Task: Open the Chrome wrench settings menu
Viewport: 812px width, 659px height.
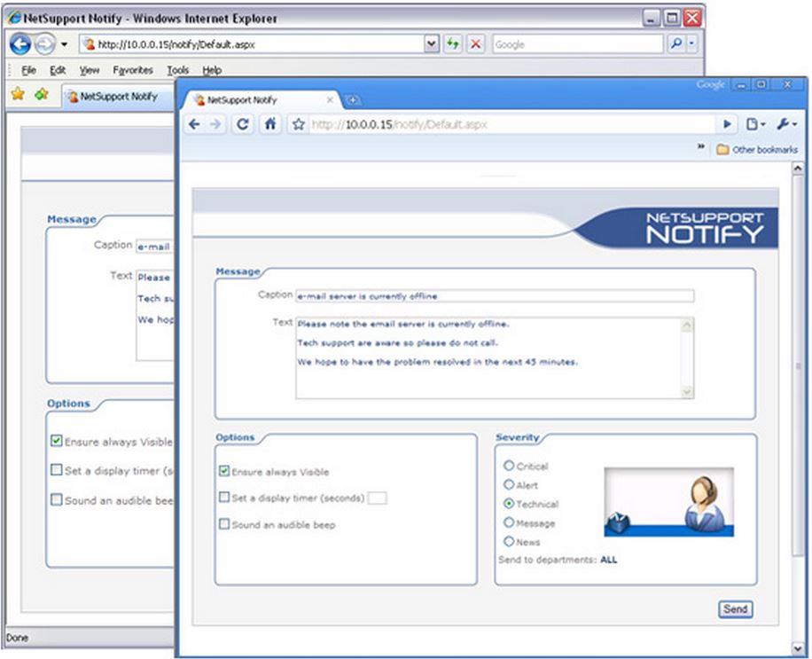Action: 786,124
